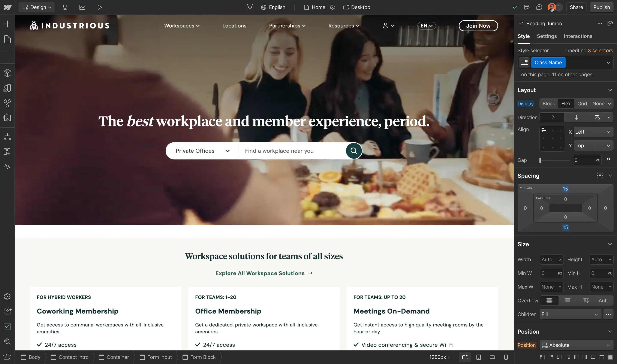Screen dimensions: 617x364
Task: Switch to the Interactions tab
Action: [578, 36]
